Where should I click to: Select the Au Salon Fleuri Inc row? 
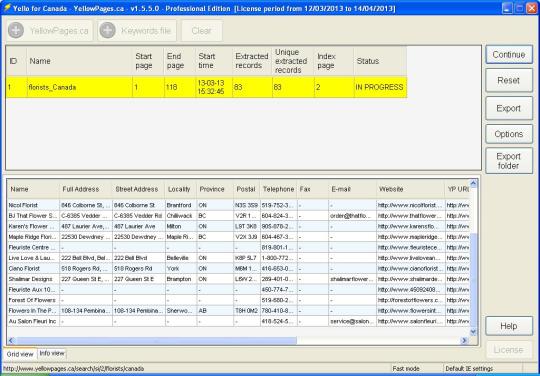(238, 321)
